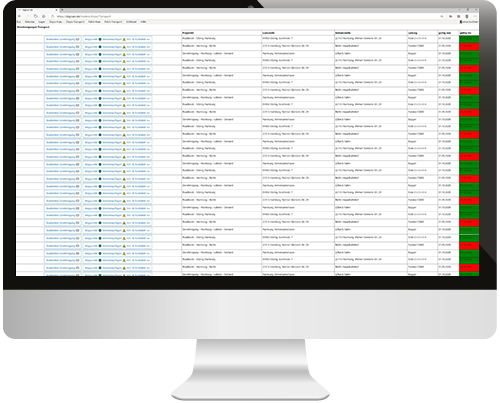Click the topmost green date cell in the last column
The height and width of the screenshot is (403, 500).
pos(469,39)
